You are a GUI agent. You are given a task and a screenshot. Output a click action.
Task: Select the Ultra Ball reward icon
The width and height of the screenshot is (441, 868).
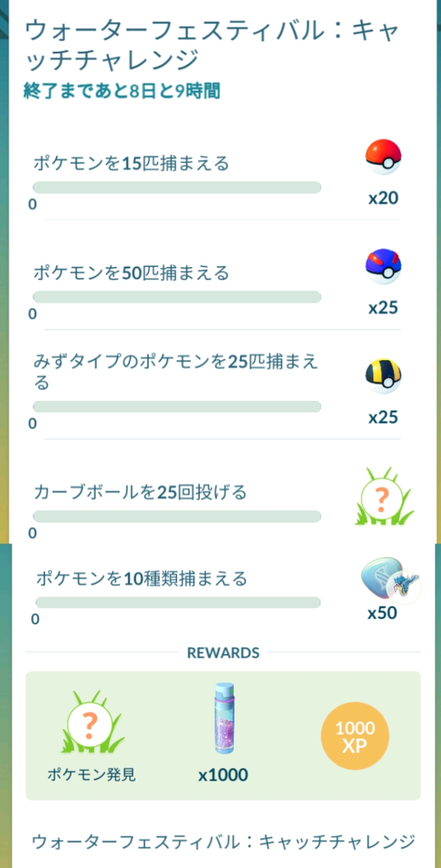[382, 377]
